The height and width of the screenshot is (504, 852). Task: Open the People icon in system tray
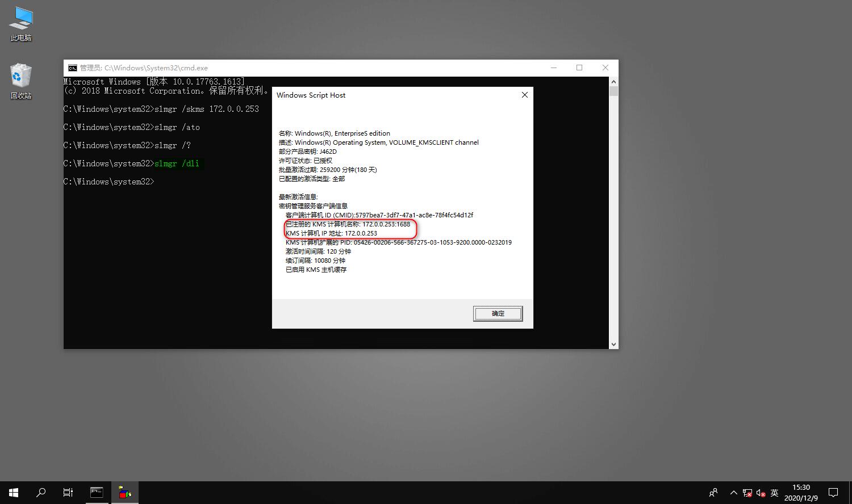(x=713, y=493)
